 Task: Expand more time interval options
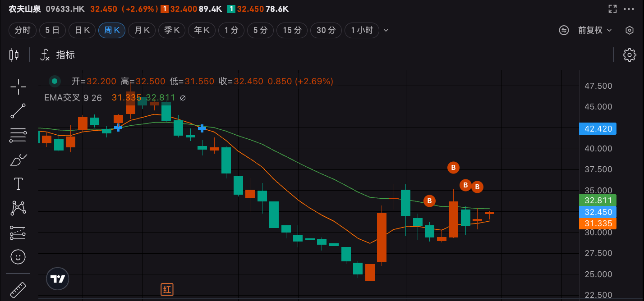click(386, 31)
